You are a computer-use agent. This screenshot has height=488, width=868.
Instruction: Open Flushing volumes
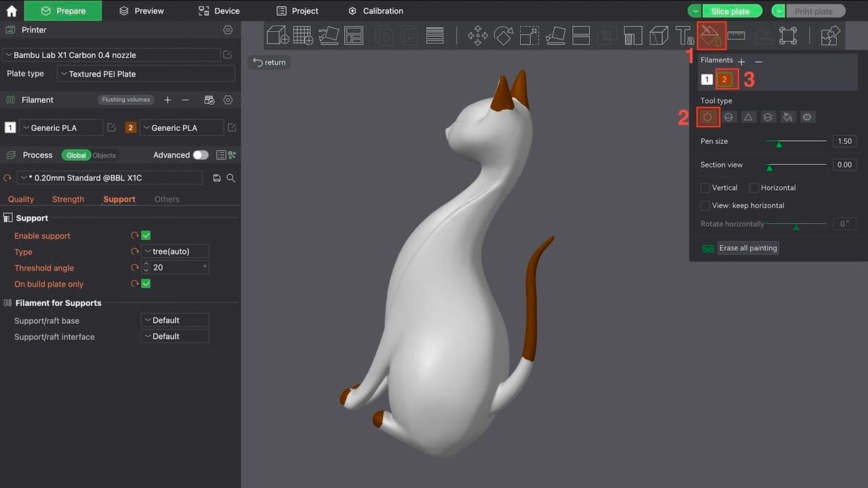(126, 100)
